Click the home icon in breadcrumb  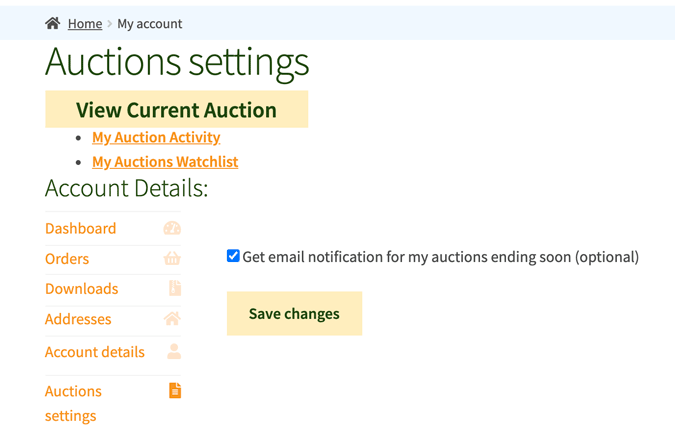click(x=53, y=23)
